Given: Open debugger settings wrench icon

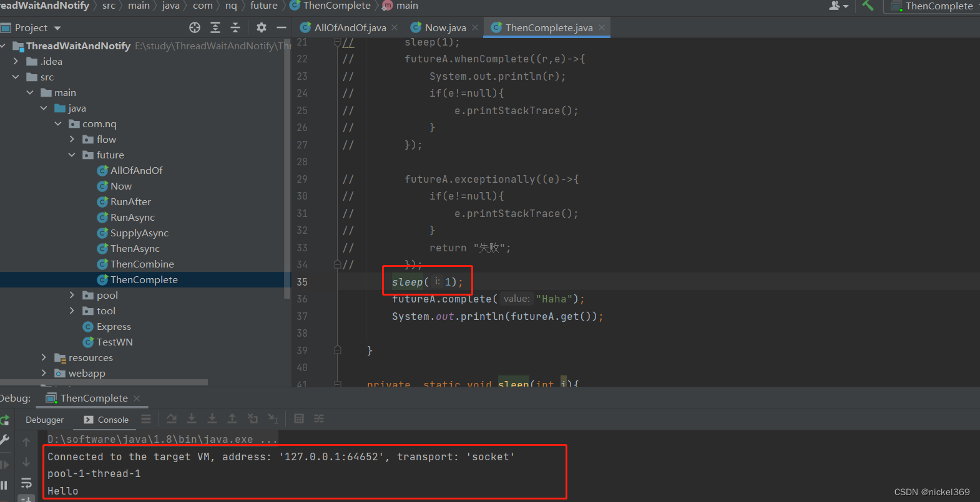Looking at the screenshot, I should (x=4, y=440).
